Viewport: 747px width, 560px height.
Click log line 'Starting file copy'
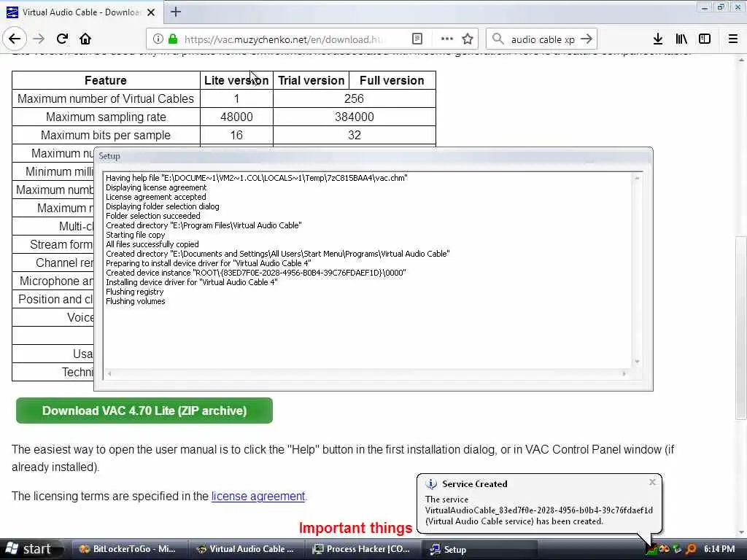pos(135,235)
